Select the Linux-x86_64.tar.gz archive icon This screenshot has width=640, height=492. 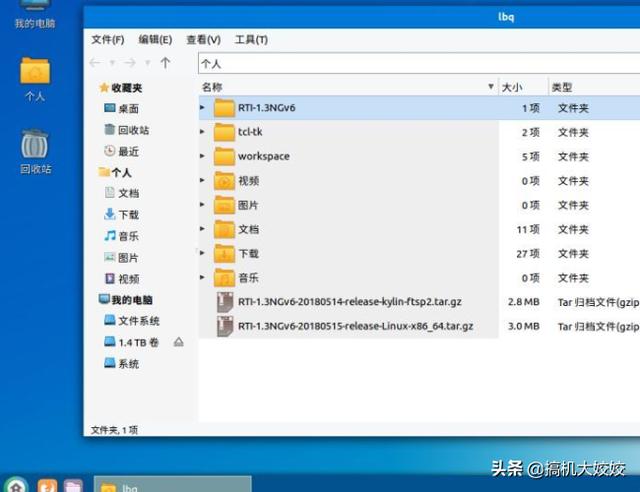(x=225, y=326)
